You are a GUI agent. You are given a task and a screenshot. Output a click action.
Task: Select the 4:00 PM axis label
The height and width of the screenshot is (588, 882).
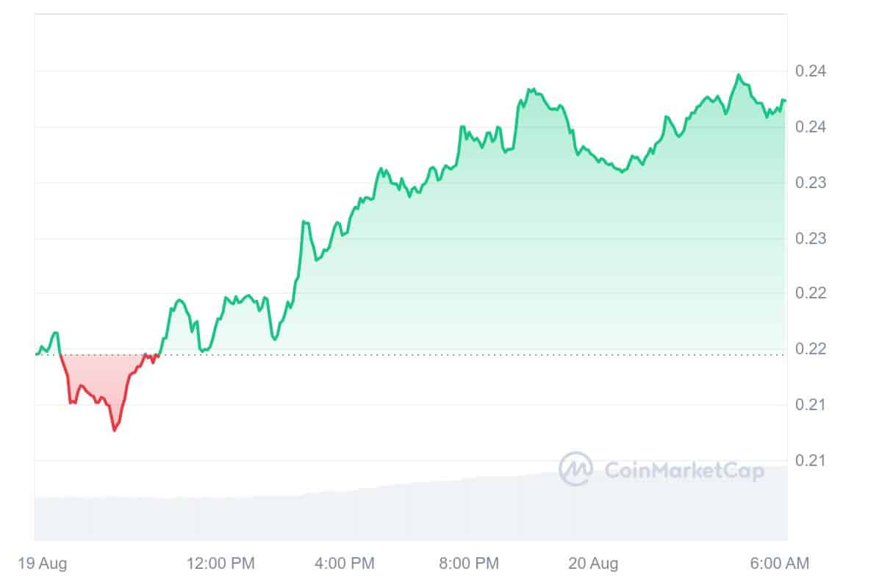[345, 564]
